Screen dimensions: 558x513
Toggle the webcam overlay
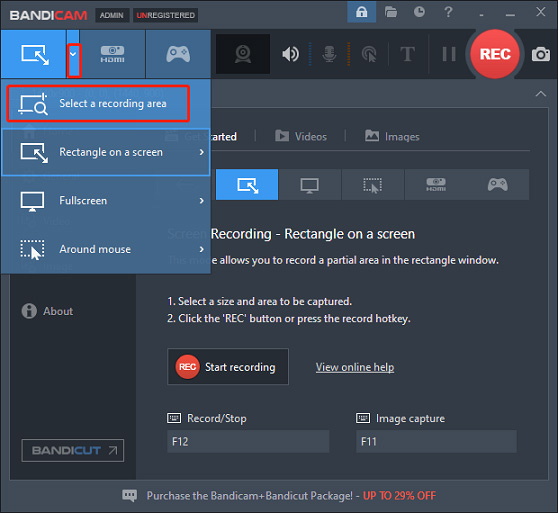pyautogui.click(x=243, y=54)
